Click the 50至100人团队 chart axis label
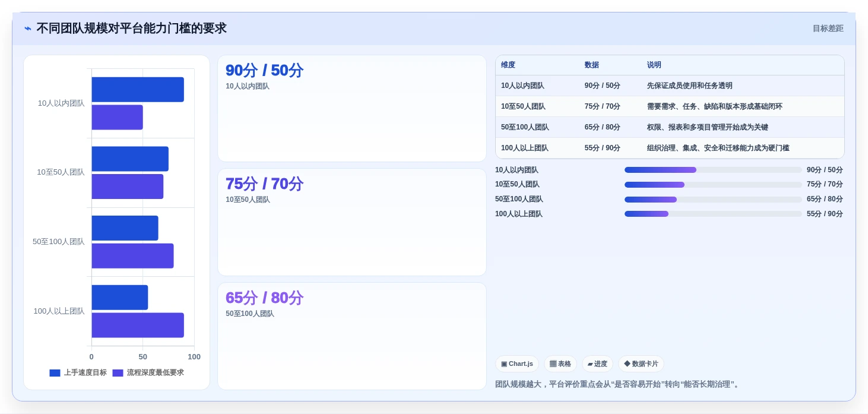 coord(59,242)
